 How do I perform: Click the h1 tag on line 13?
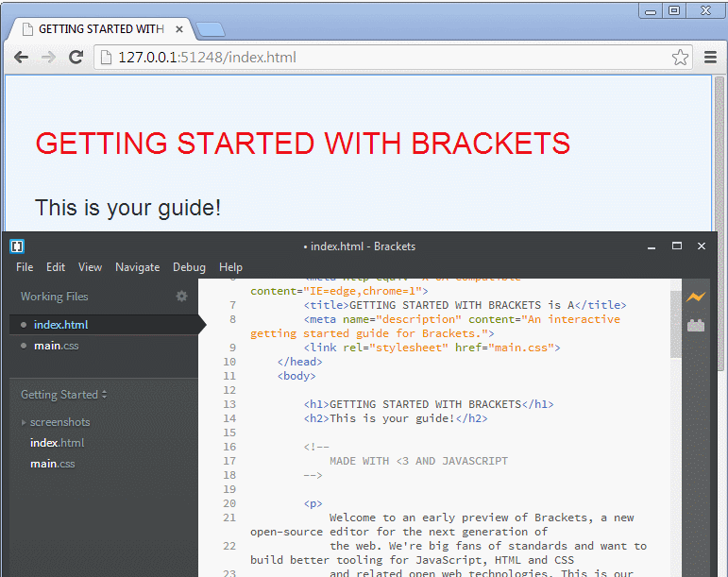pos(429,404)
